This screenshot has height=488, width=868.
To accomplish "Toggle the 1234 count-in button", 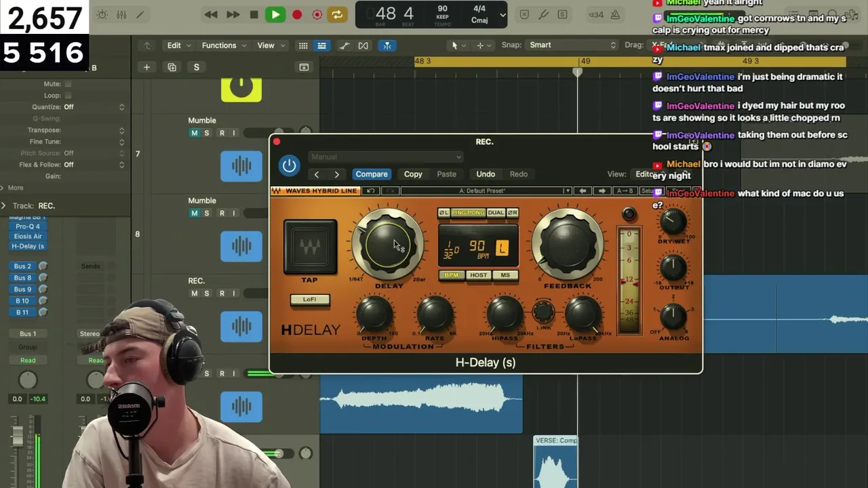I will pos(596,14).
